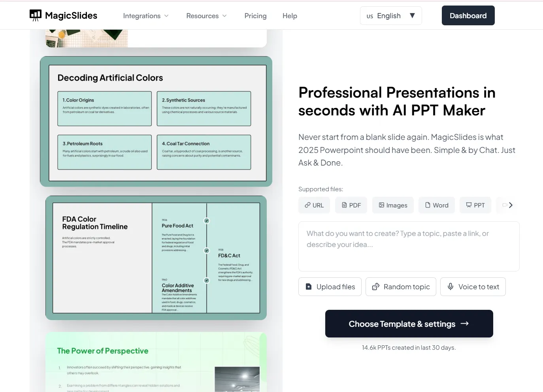Viewport: 543px width, 392px height.
Task: Select Word as supported file type
Action: (437, 205)
